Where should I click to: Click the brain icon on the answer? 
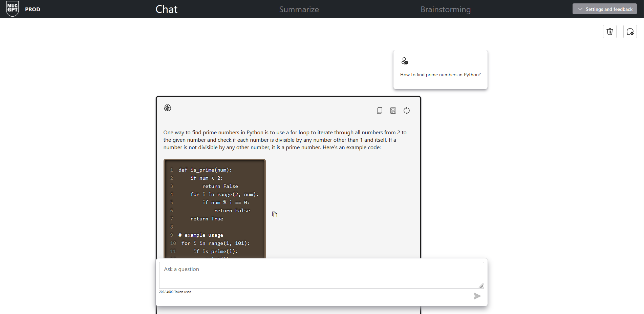pos(168,108)
